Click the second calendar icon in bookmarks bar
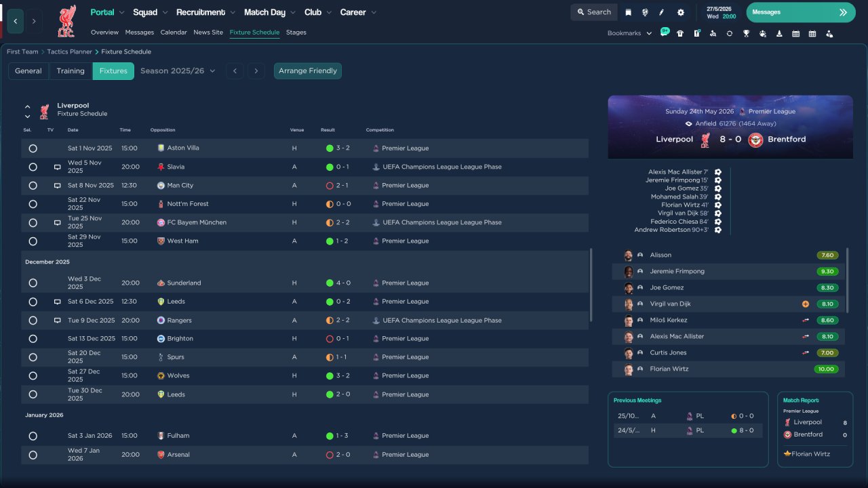Image resolution: width=868 pixels, height=488 pixels. coord(812,33)
